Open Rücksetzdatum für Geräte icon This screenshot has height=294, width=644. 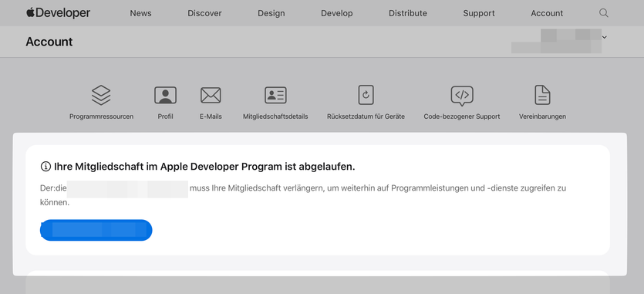pyautogui.click(x=366, y=95)
